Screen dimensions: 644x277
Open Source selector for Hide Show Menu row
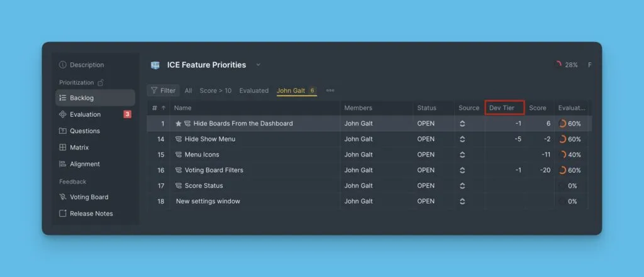point(462,139)
